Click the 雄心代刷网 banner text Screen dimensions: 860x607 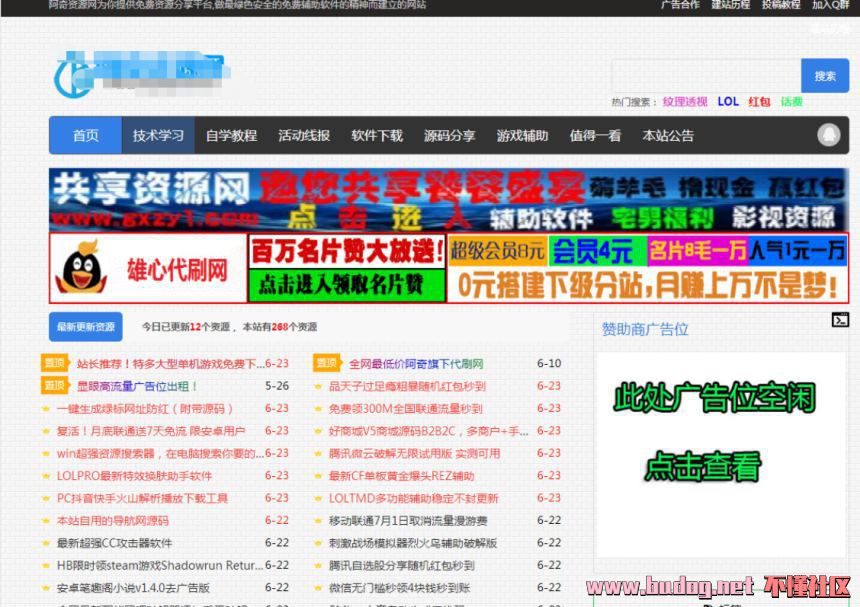177,270
